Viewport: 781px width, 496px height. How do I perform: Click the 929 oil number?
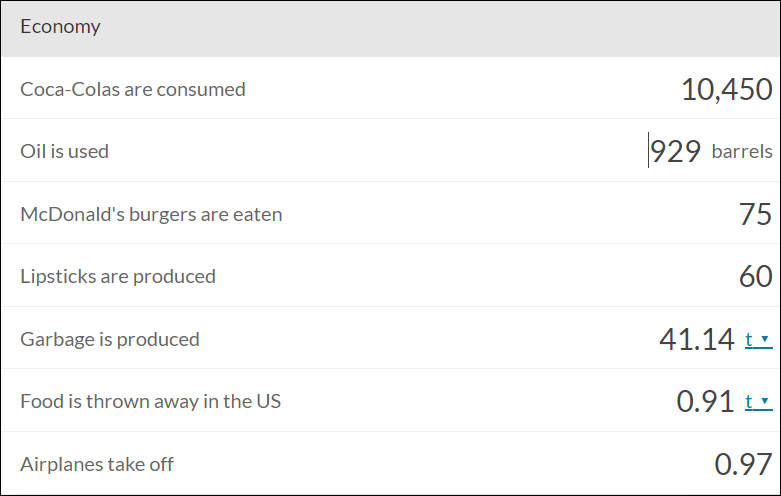tap(675, 151)
